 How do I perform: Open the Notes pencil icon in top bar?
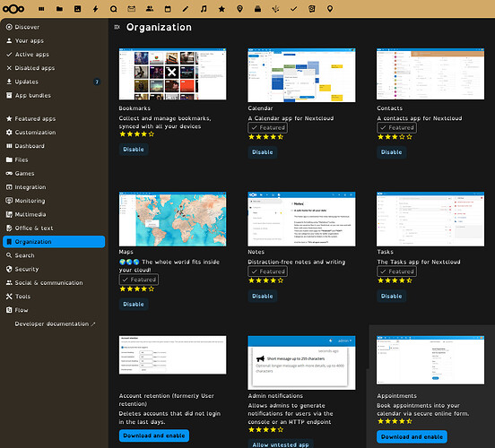point(186,9)
